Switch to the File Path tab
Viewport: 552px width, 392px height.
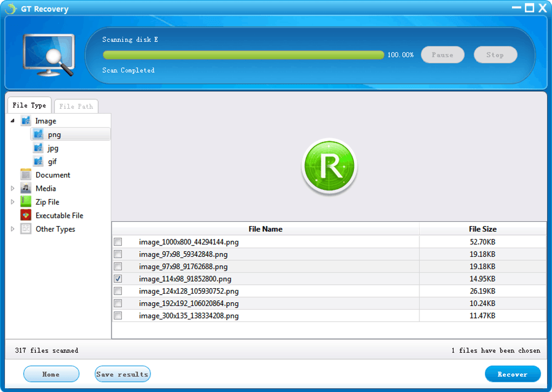76,106
